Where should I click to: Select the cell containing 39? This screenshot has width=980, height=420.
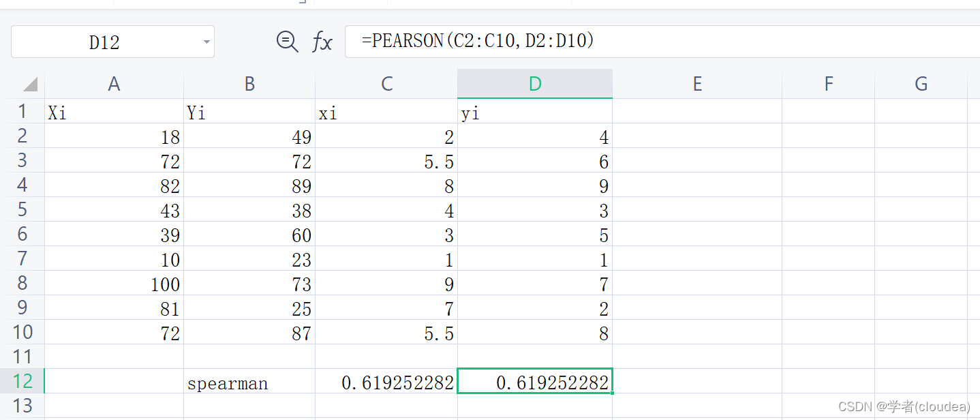click(114, 234)
